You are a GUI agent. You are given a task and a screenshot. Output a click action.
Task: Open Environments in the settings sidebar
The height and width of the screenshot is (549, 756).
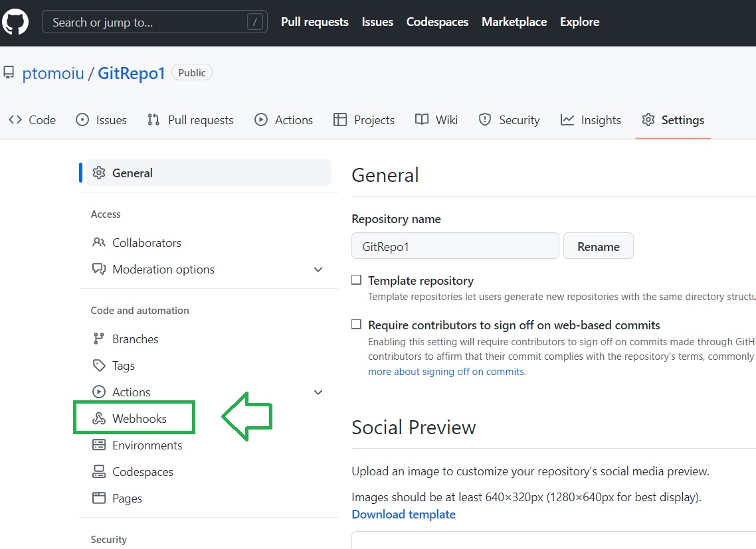(x=209, y=445)
